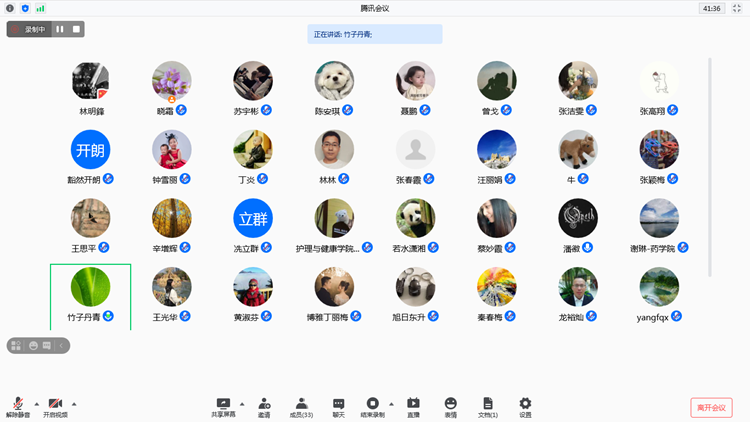Open meeting info icon in title bar

click(x=10, y=8)
